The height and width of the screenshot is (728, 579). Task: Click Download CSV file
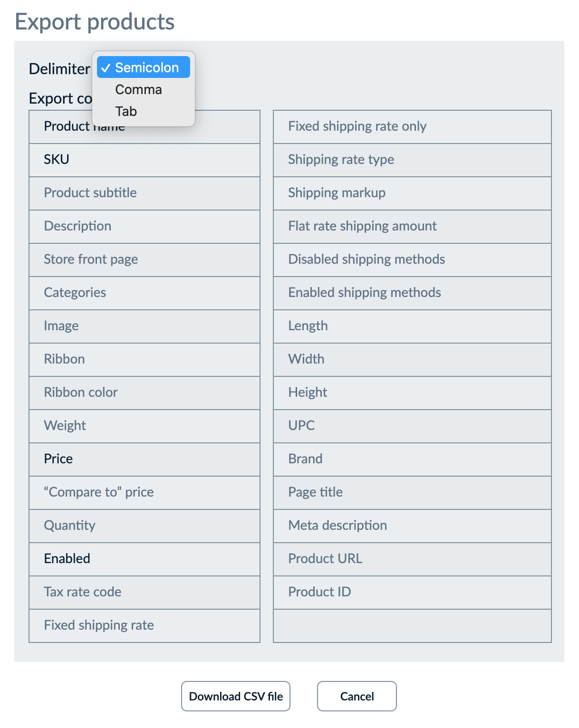click(x=235, y=696)
